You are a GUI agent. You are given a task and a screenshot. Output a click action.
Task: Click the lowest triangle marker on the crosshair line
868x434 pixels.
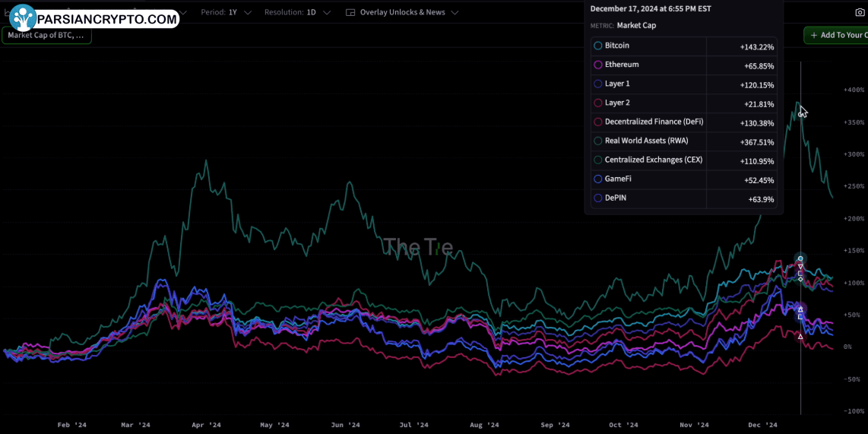[x=800, y=336]
